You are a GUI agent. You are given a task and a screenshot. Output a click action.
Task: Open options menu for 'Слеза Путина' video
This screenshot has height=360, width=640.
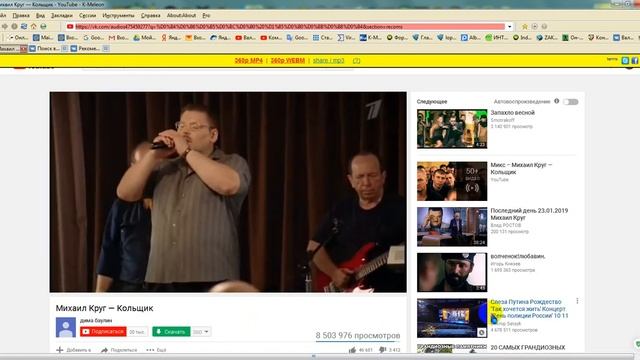(577, 301)
